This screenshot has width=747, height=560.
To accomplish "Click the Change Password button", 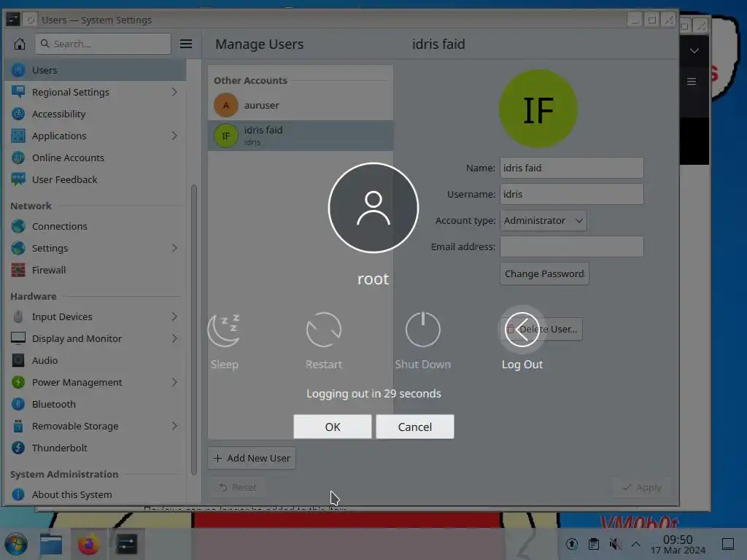I will pos(544,274).
